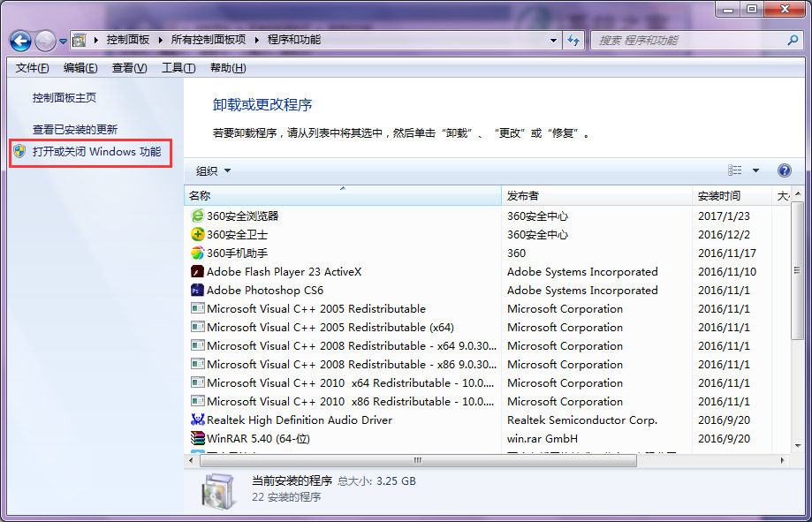Open the 查看(V) menu

(x=130, y=68)
